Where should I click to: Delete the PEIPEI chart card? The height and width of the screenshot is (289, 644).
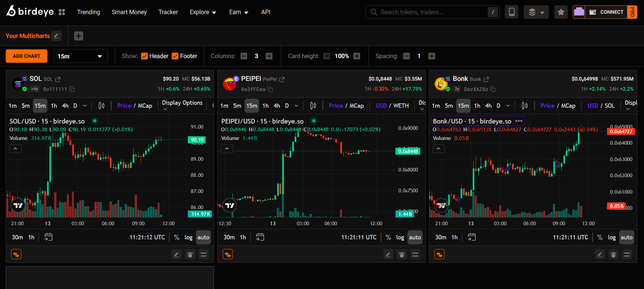pyautogui.click(x=402, y=255)
